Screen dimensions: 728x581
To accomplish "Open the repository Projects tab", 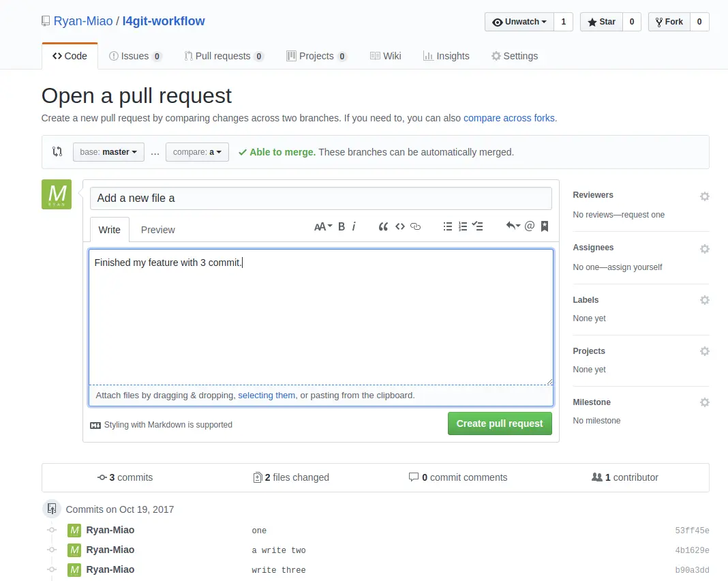I will click(x=317, y=56).
